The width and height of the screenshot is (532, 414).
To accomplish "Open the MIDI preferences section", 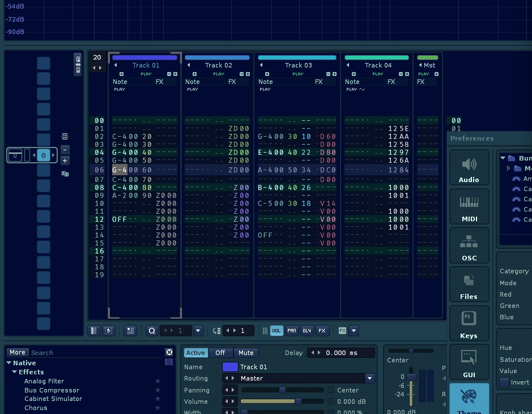I will (469, 207).
